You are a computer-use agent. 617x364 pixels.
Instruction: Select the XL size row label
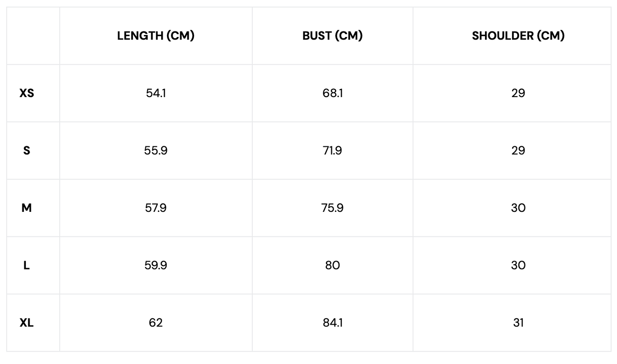pyautogui.click(x=27, y=323)
